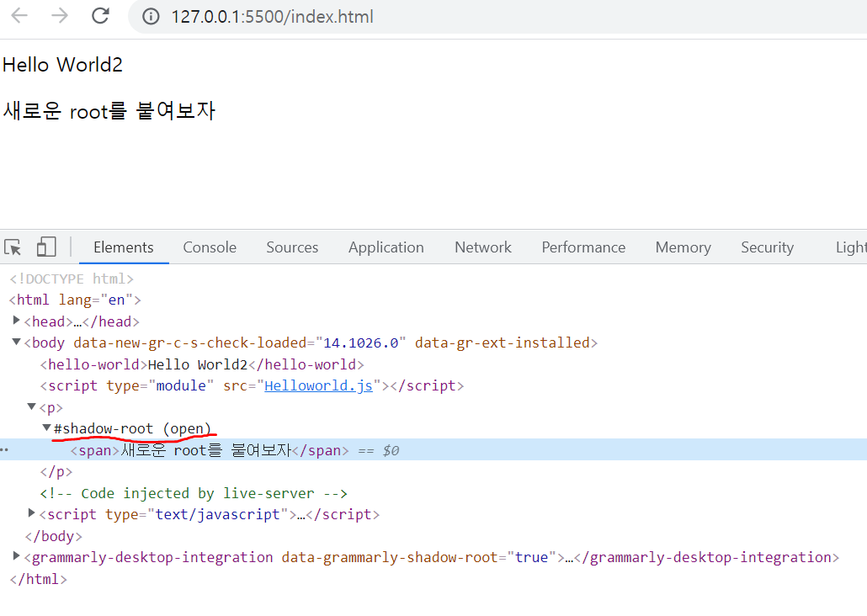Expand the grammarly-desktop-integration node
Screen dimensions: 867x616
pyautogui.click(x=16, y=555)
